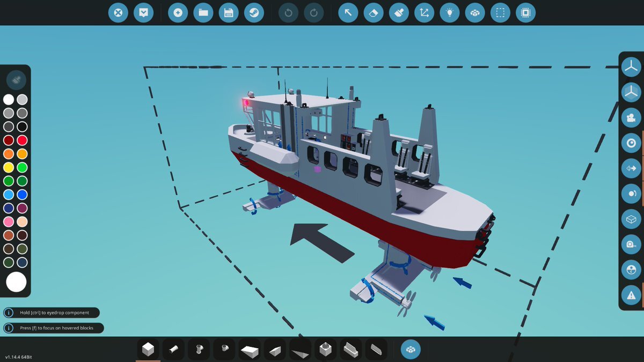
Task: Click the warning triangle icon
Action: (631, 295)
